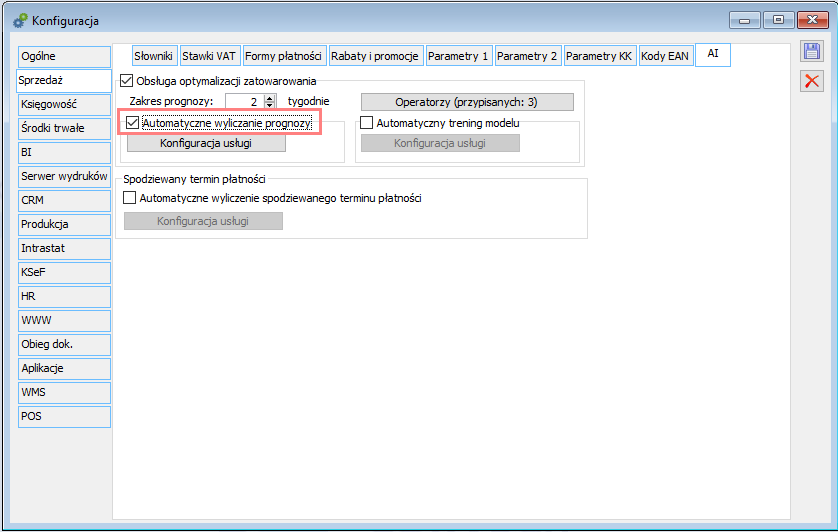This screenshot has width=838, height=532.
Task: Open the HR section
Action: (64, 297)
